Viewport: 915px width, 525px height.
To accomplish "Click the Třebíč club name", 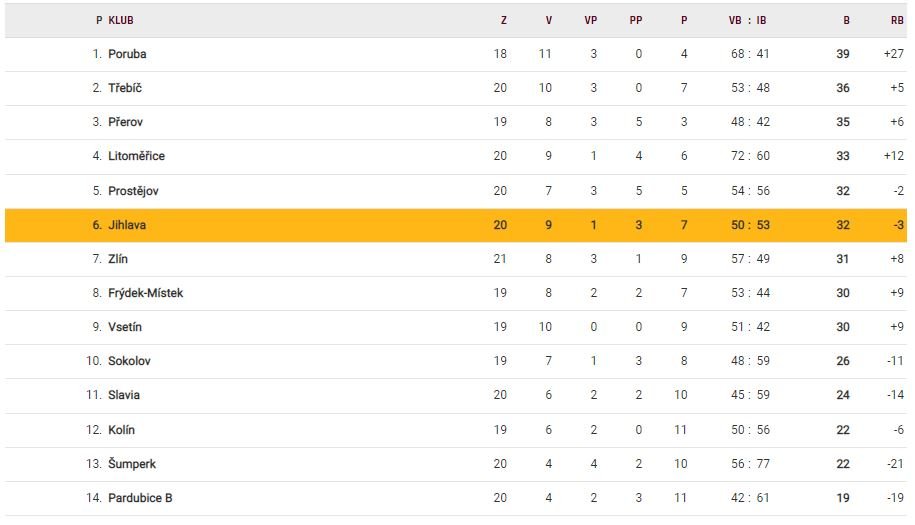I will pyautogui.click(x=125, y=88).
